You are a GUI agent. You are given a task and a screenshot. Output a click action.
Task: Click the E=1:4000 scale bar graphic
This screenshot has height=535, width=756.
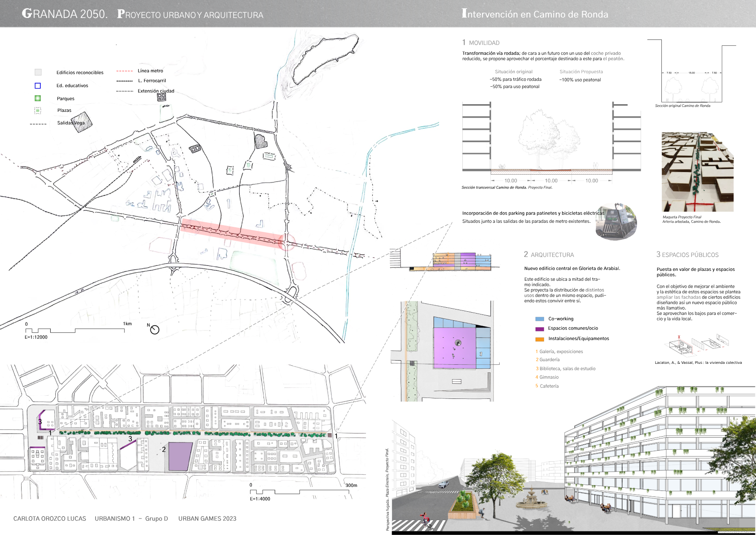pos(299,492)
